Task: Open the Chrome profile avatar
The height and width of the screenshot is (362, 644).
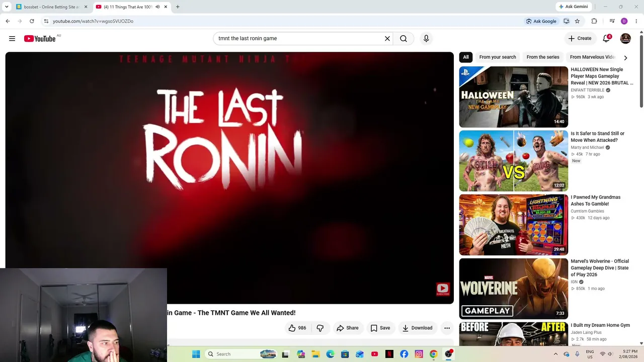Action: click(x=624, y=21)
